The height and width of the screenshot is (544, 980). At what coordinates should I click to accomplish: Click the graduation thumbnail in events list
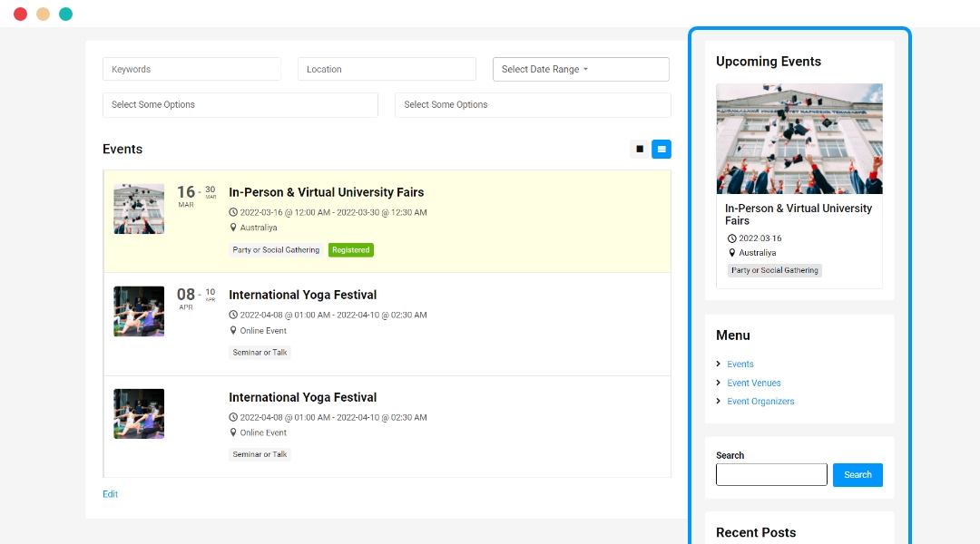click(x=139, y=209)
